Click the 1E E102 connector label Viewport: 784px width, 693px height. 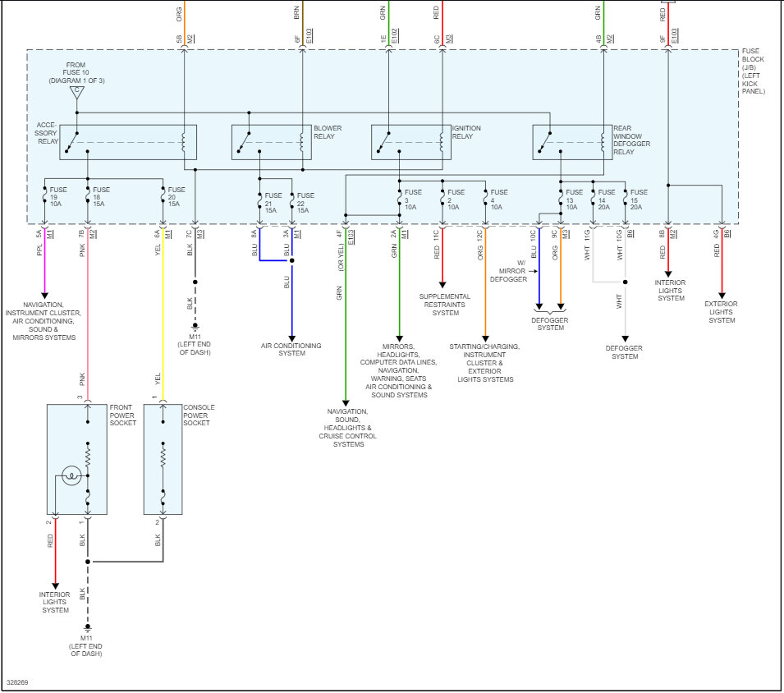[388, 37]
